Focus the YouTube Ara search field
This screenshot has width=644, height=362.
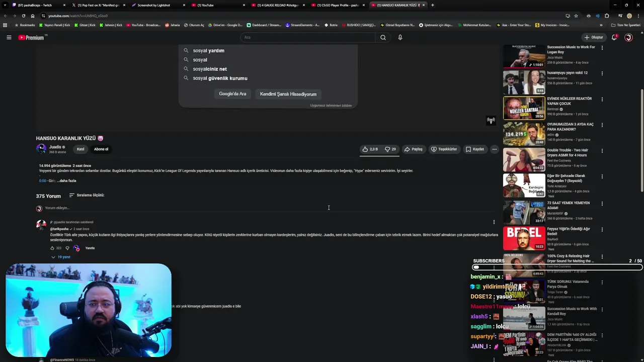[307, 37]
